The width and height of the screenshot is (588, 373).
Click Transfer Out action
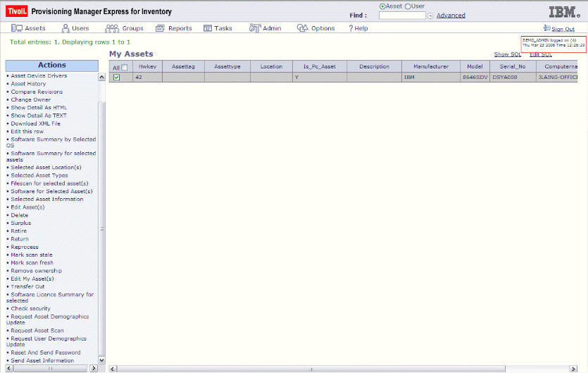(27, 286)
